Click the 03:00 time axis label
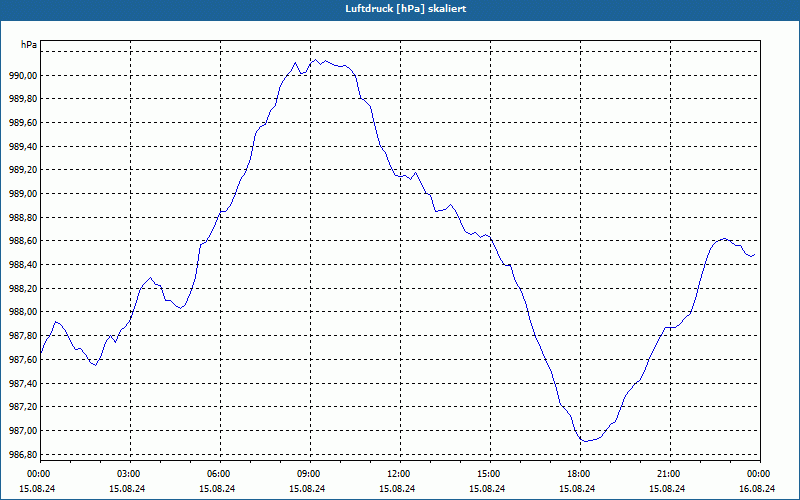 pyautogui.click(x=130, y=474)
